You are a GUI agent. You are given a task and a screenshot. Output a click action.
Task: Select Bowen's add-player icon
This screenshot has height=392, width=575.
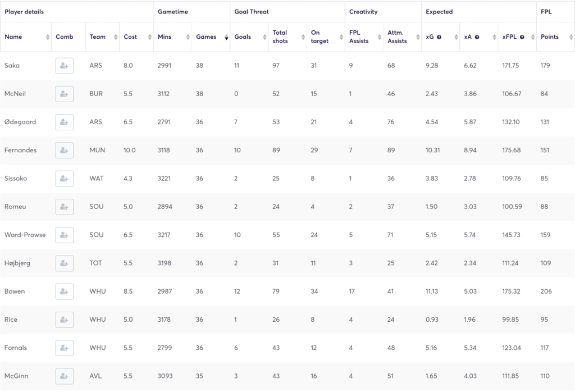(64, 291)
